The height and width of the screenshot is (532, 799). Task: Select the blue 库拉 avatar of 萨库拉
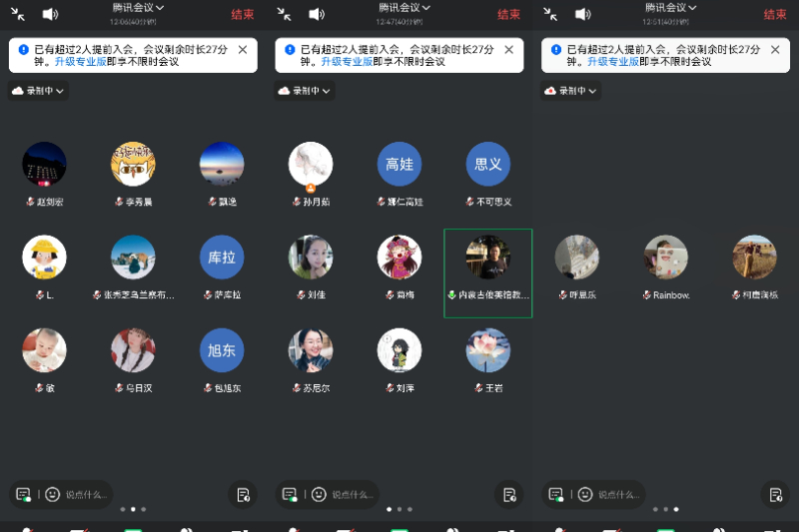click(x=222, y=258)
